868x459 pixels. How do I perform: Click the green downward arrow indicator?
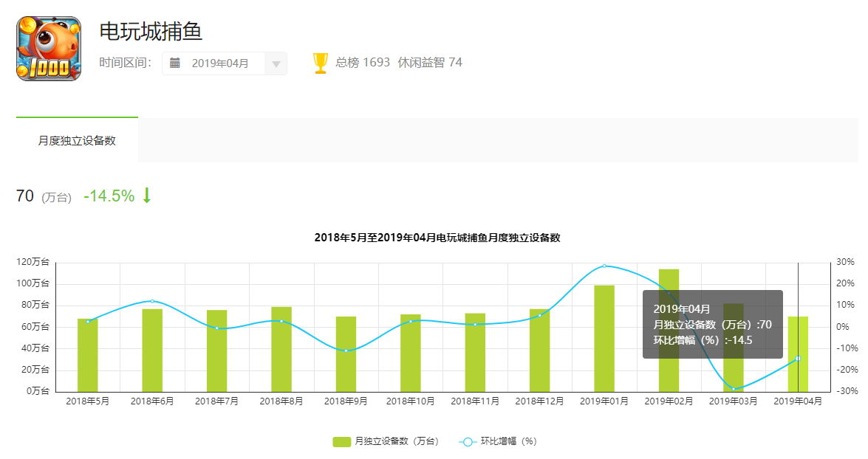tap(146, 196)
